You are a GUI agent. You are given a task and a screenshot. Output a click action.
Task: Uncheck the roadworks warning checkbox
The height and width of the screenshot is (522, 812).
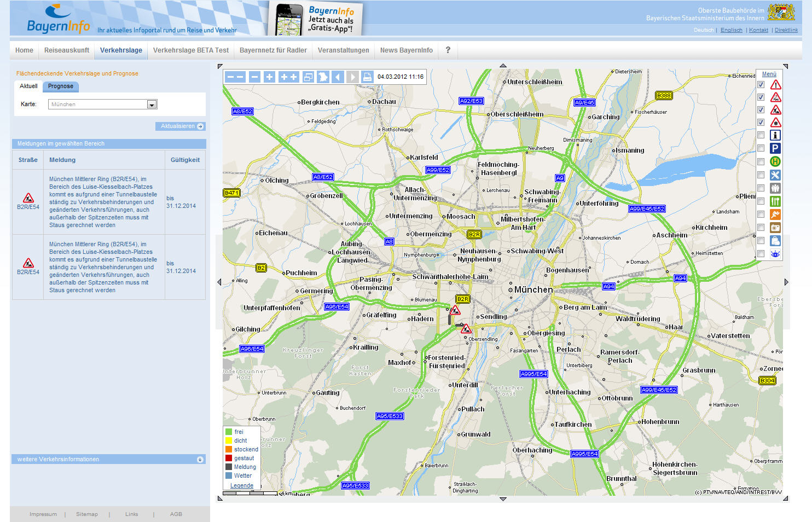coord(761,110)
